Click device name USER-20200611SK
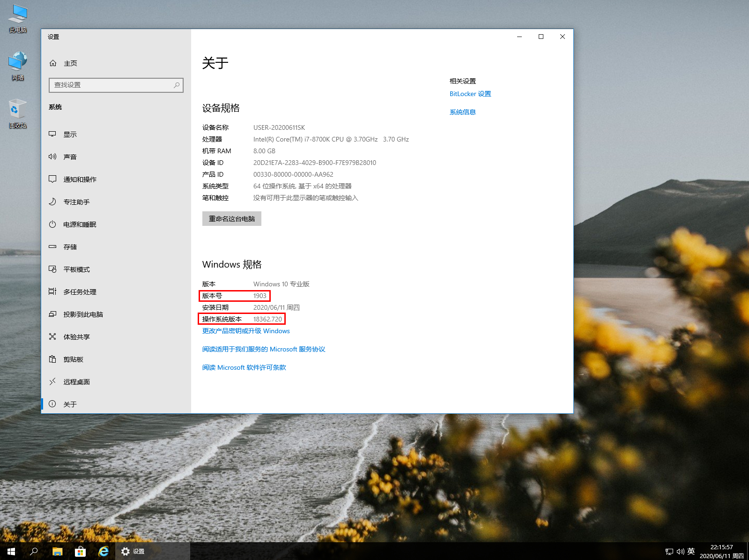The image size is (749, 560). [279, 127]
